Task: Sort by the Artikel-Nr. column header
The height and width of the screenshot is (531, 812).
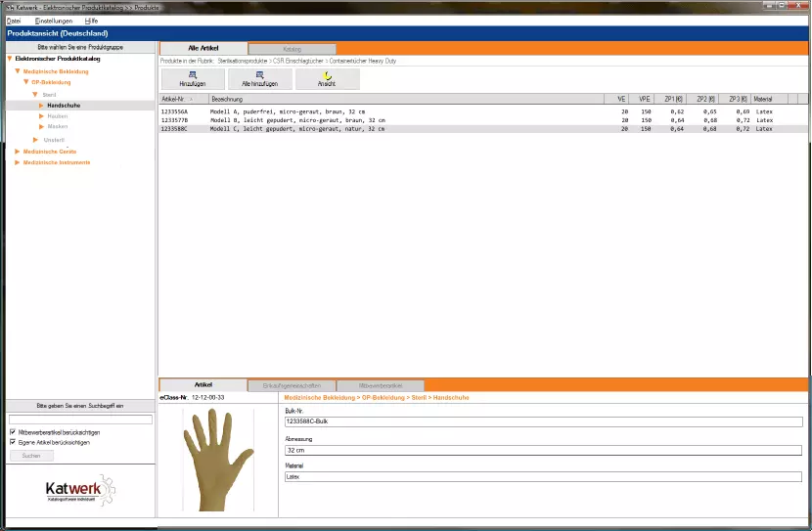Action: point(183,99)
